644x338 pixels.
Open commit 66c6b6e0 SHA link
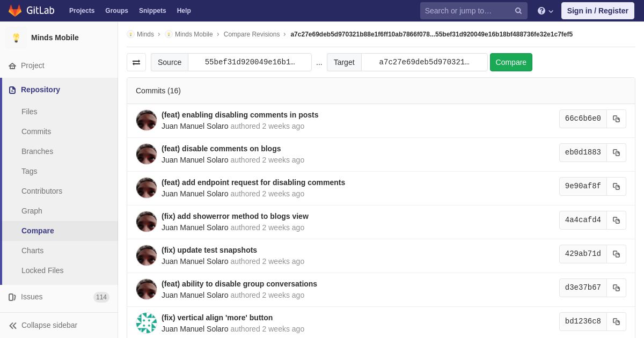pyautogui.click(x=583, y=119)
